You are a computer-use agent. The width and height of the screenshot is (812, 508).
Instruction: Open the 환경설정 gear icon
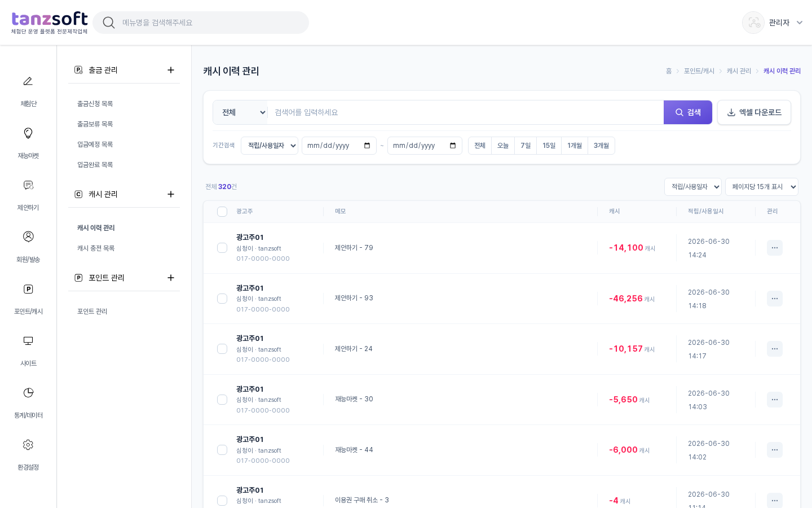click(28, 445)
